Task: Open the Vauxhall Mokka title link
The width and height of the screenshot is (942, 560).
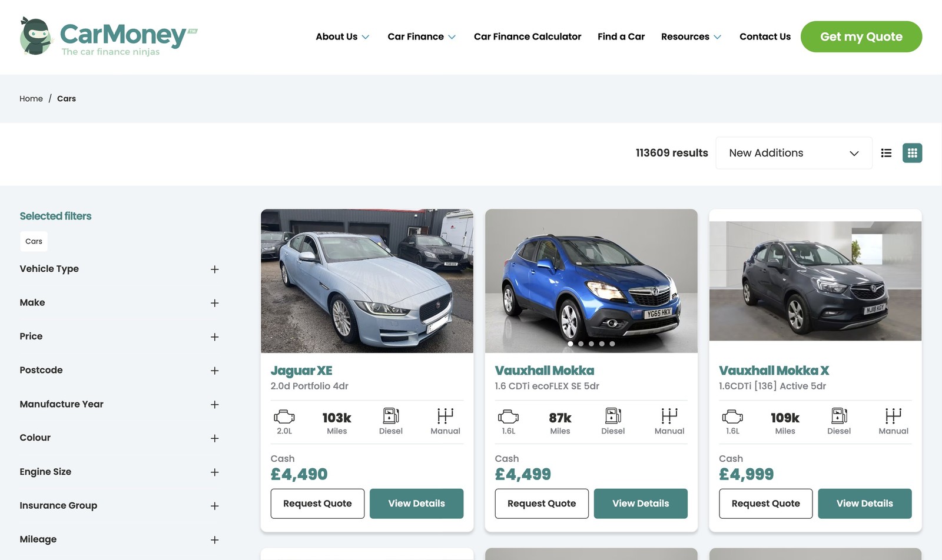Action: coord(545,371)
